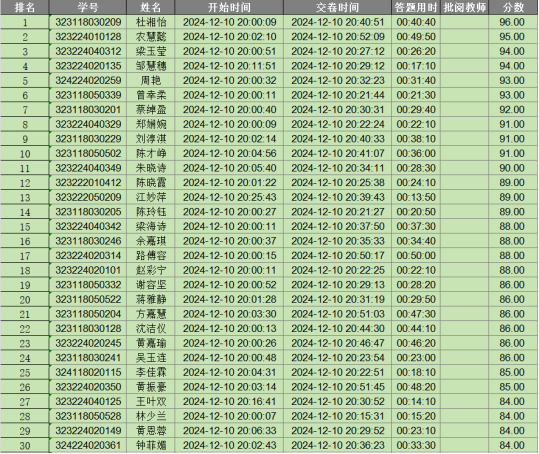This screenshot has width=539, height=454.
Task: Select rank cell 30
Action: click(x=25, y=445)
